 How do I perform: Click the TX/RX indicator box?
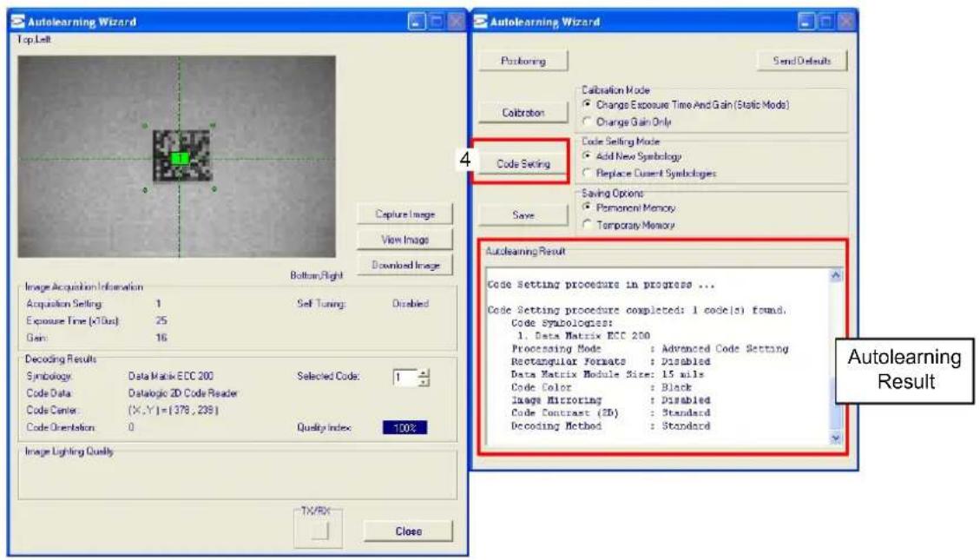[319, 530]
